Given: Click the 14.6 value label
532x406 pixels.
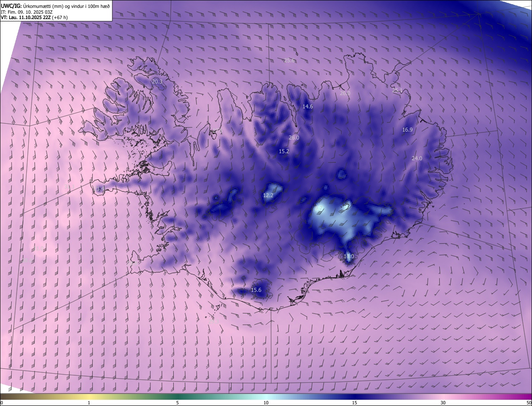Looking at the screenshot, I should coord(308,106).
